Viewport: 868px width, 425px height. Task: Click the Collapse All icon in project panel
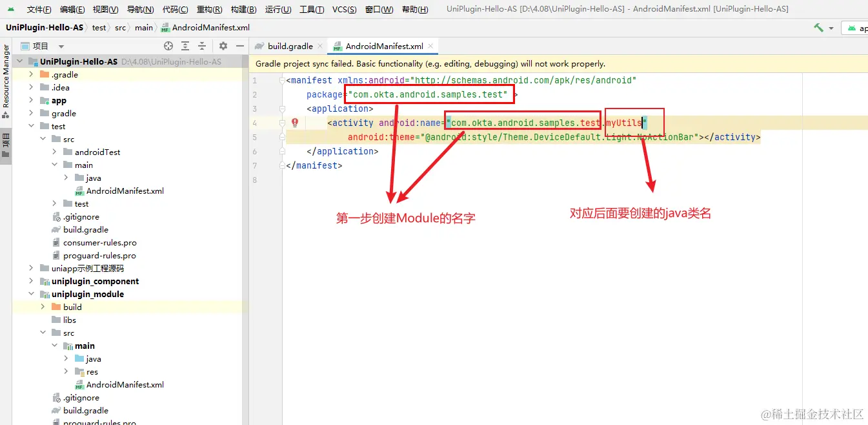tap(202, 46)
